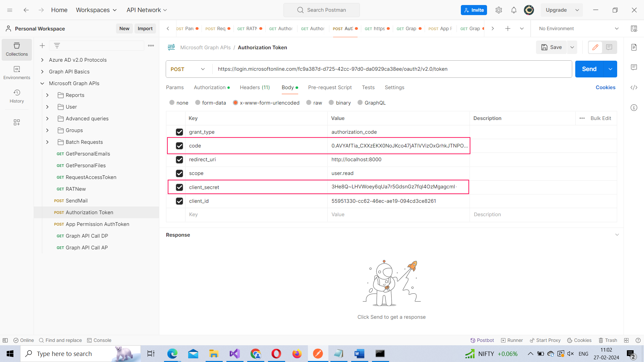
Task: Open the request info icon
Action: pos(634,108)
